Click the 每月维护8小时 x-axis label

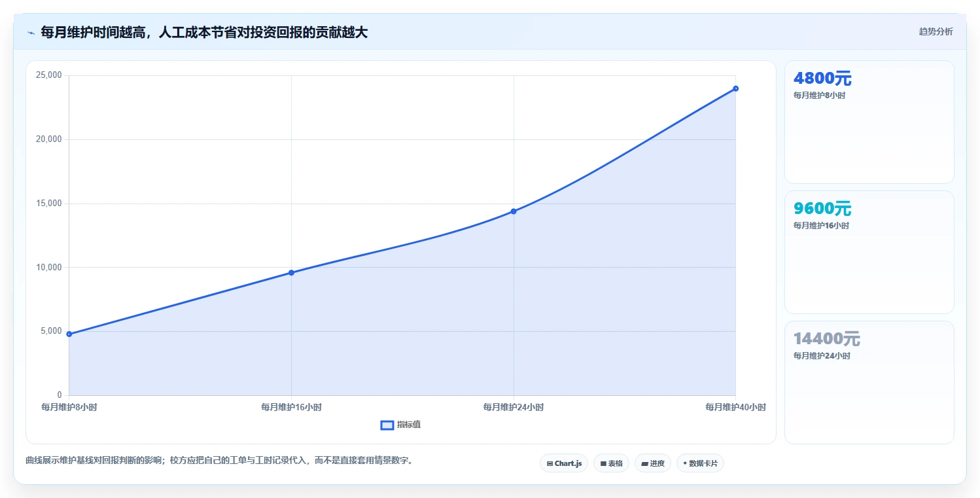[69, 407]
